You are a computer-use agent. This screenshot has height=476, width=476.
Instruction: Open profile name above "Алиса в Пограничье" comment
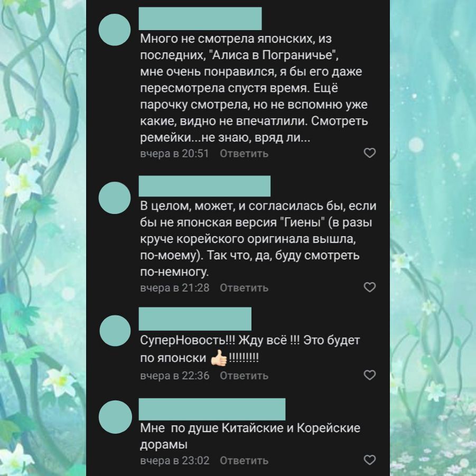200,19
